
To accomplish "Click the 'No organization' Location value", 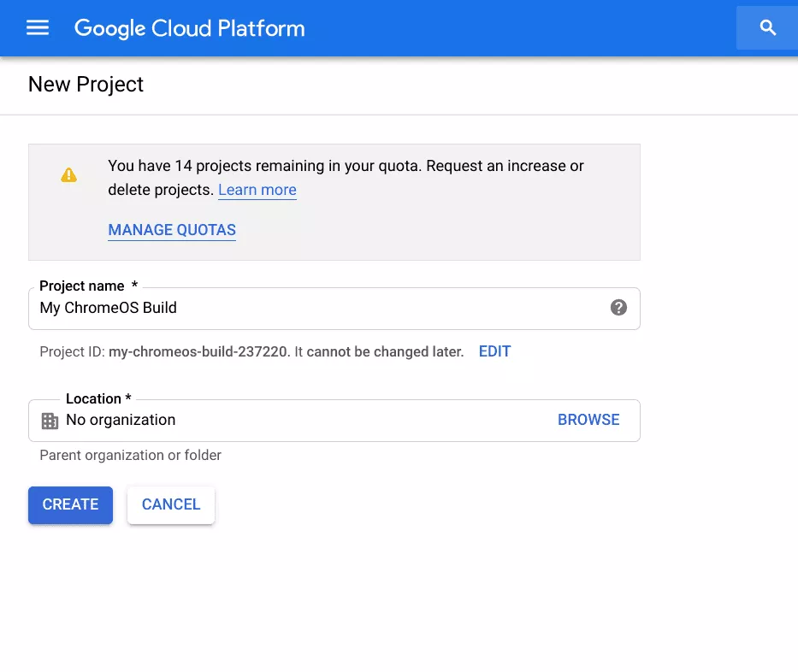I will point(121,420).
